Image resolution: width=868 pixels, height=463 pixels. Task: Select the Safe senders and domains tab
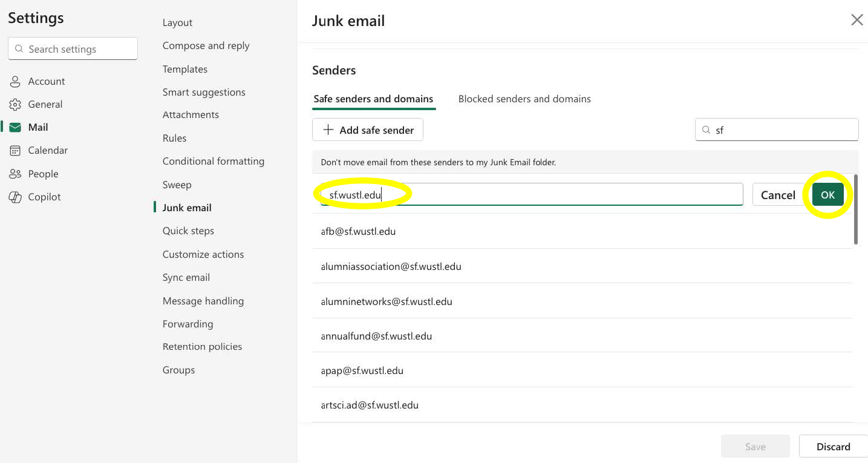tap(373, 99)
